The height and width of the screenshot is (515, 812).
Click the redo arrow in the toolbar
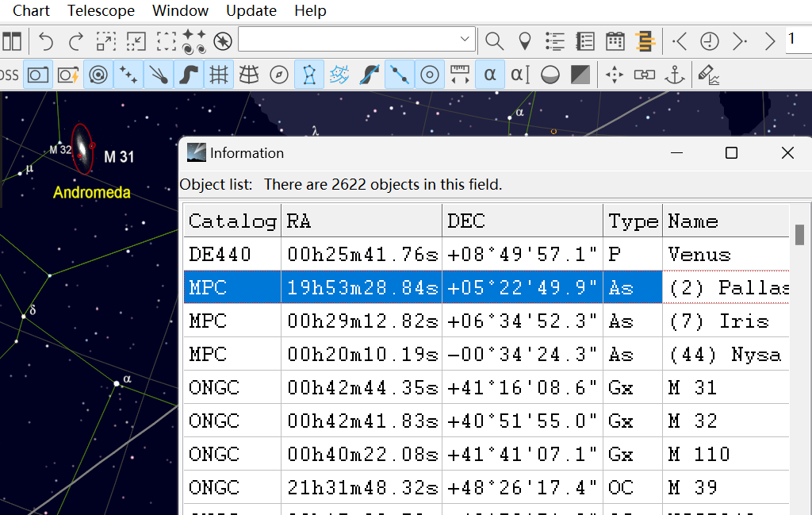[75, 41]
